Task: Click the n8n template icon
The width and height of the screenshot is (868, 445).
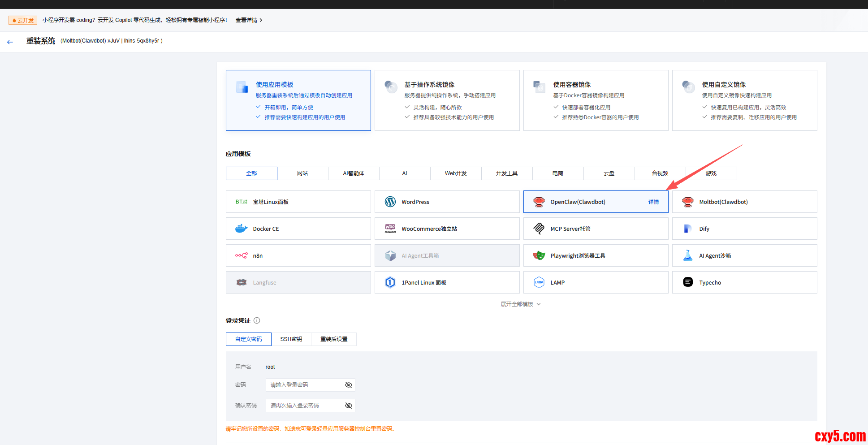Action: 241,255
